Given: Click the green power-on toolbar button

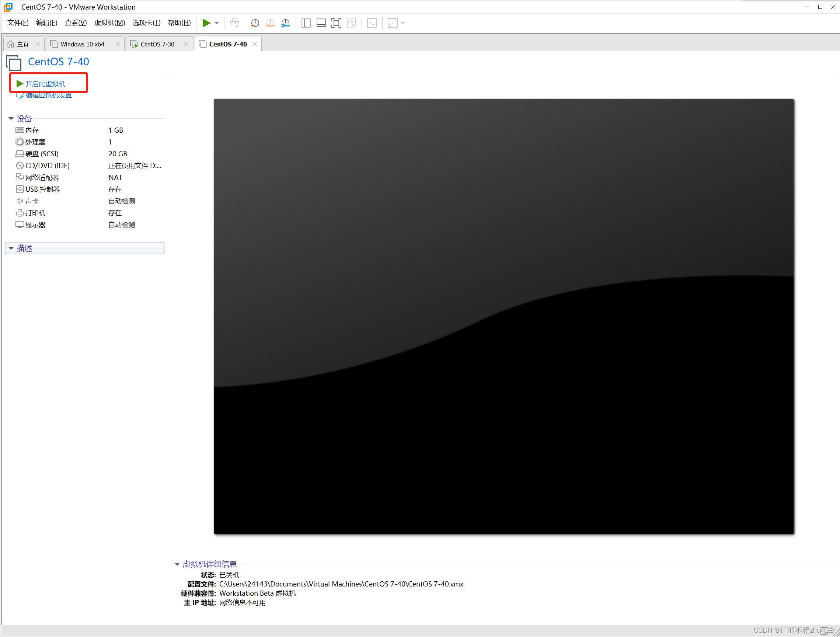Looking at the screenshot, I should (x=206, y=23).
